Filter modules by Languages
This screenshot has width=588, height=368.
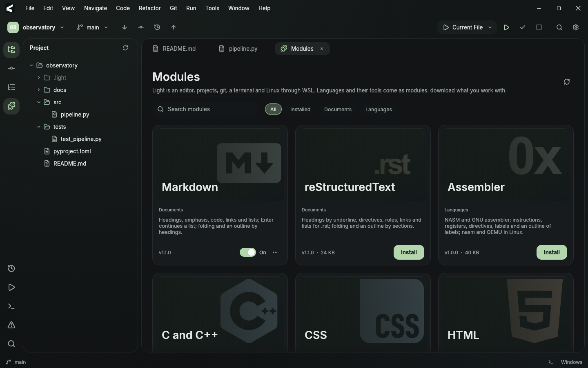pyautogui.click(x=379, y=110)
